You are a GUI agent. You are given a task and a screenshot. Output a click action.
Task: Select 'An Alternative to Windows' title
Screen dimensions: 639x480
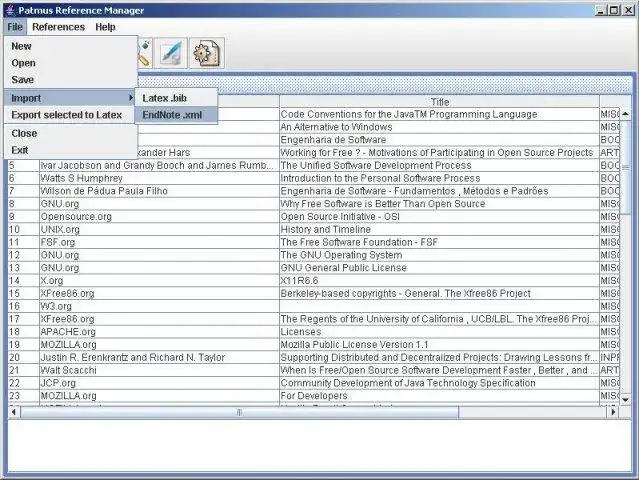tap(439, 127)
